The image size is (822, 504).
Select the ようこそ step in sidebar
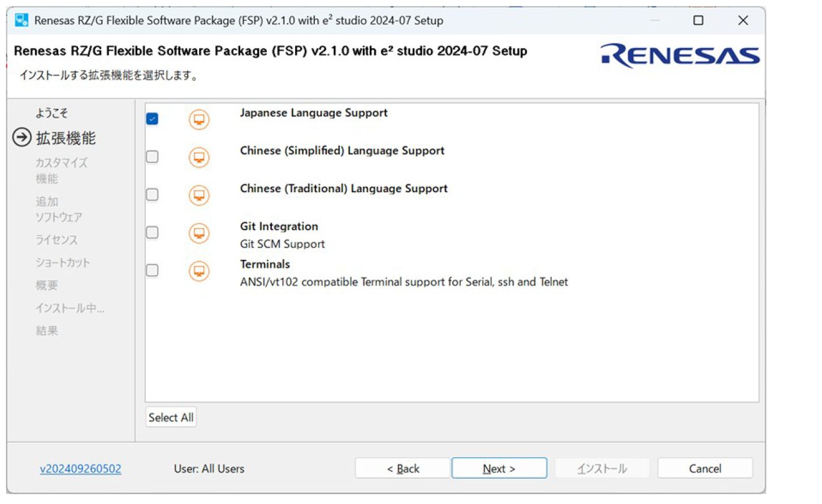pyautogui.click(x=51, y=113)
